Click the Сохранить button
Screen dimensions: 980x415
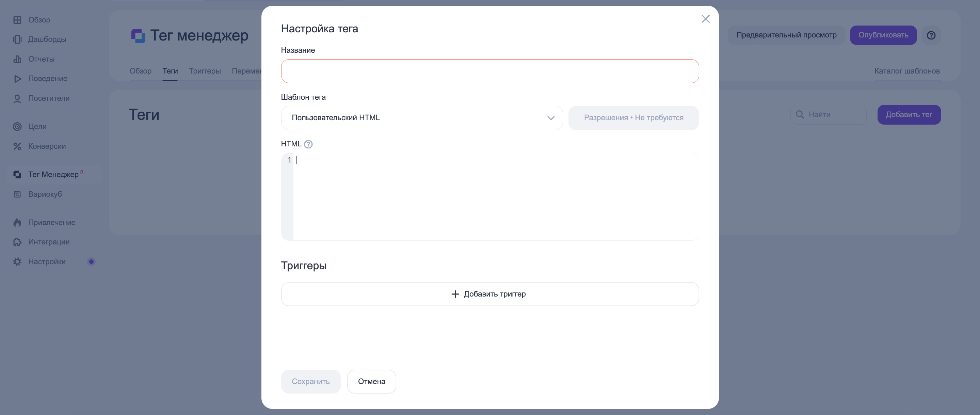click(x=310, y=382)
